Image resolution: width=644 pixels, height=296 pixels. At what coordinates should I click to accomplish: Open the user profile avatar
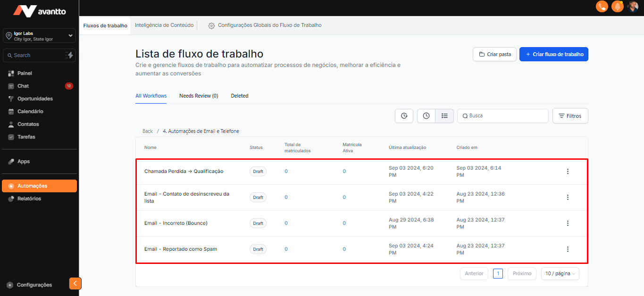point(633,7)
